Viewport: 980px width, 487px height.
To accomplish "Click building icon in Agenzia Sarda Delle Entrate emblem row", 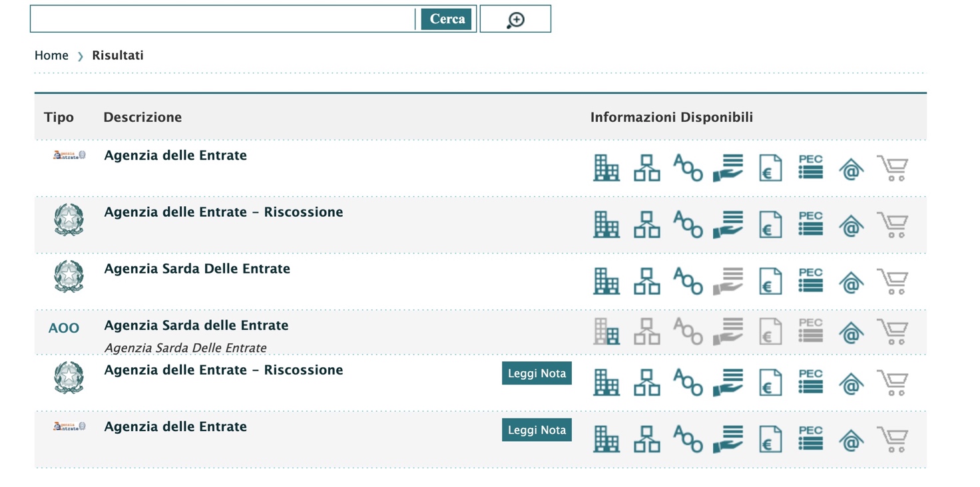I will click(607, 281).
